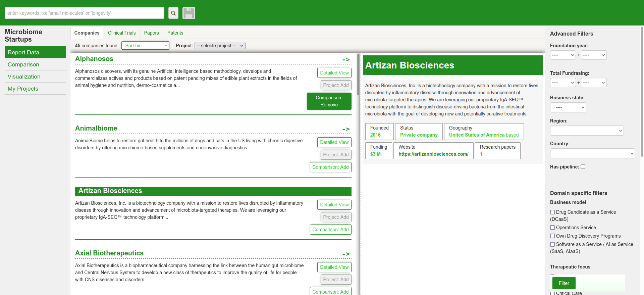This screenshot has height=295, width=644.
Task: Open Detailed View for Alphanosos
Action: click(334, 73)
